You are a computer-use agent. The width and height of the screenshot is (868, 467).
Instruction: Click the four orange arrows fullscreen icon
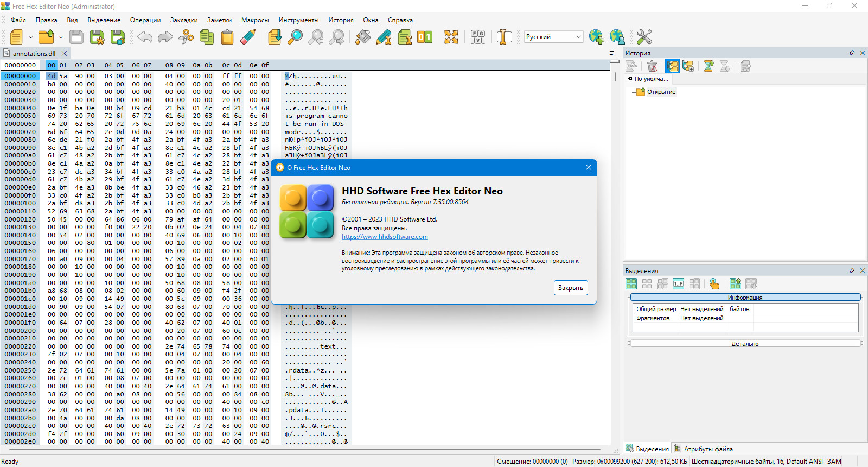click(x=451, y=37)
